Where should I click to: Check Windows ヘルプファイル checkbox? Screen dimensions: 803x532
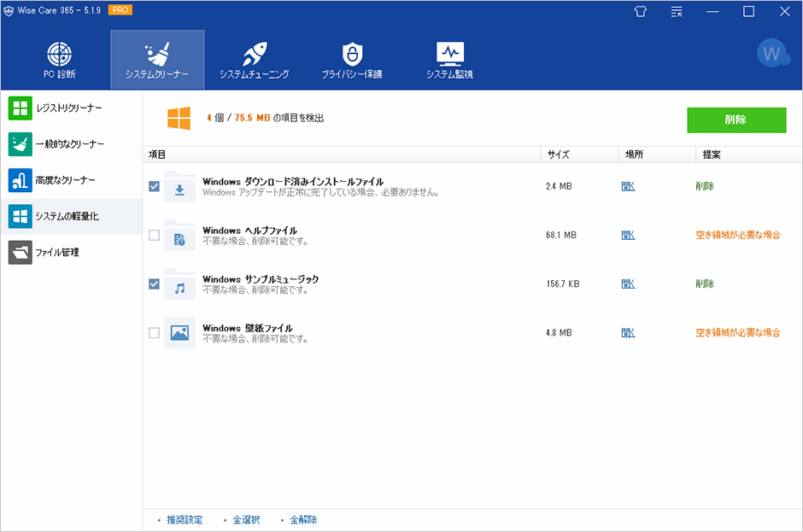(x=154, y=235)
